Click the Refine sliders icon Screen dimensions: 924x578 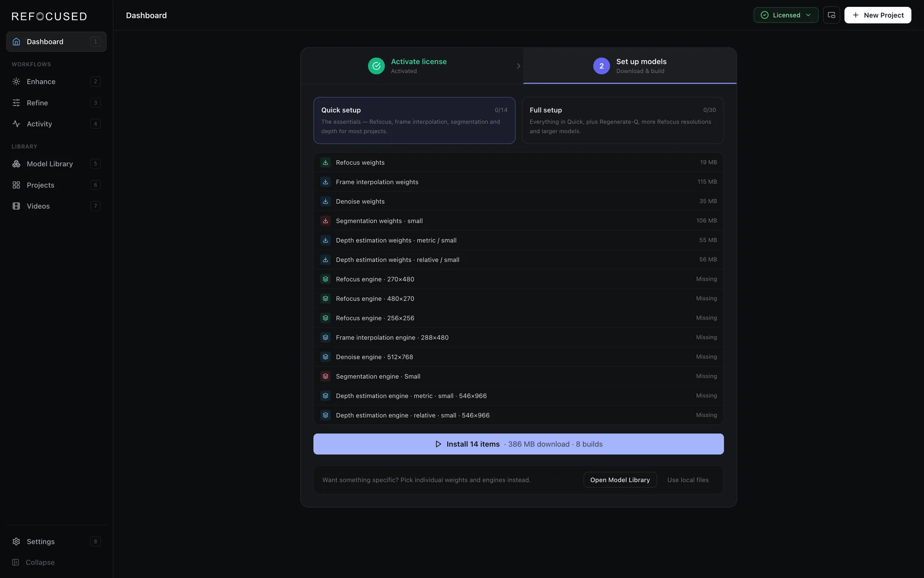coord(16,103)
